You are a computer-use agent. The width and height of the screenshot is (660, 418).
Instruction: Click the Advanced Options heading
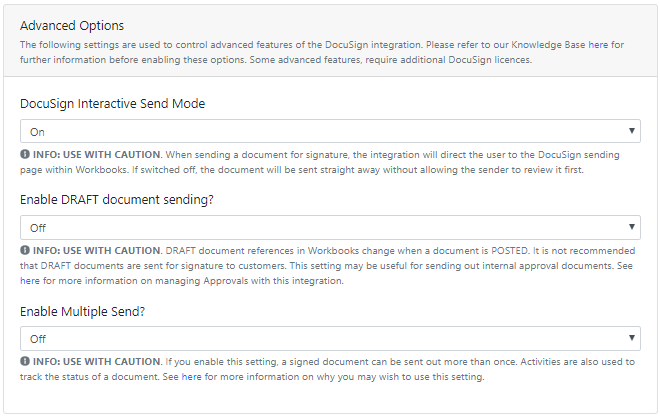pos(72,26)
